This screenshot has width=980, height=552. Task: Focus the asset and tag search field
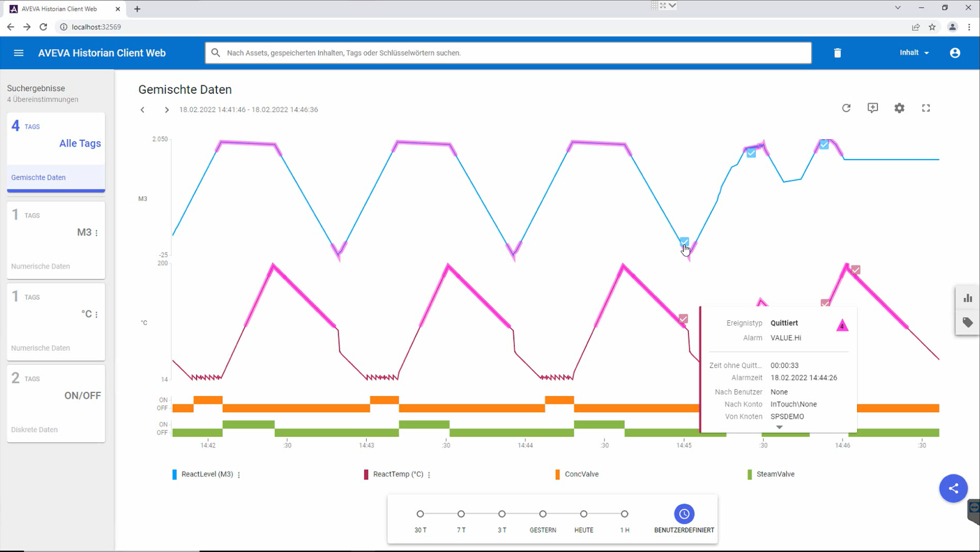(508, 53)
